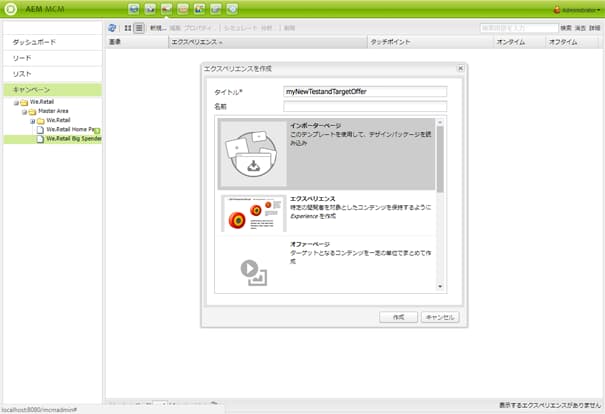This screenshot has width=605, height=414.
Task: Open リスト in the sidebar
Action: (53, 74)
